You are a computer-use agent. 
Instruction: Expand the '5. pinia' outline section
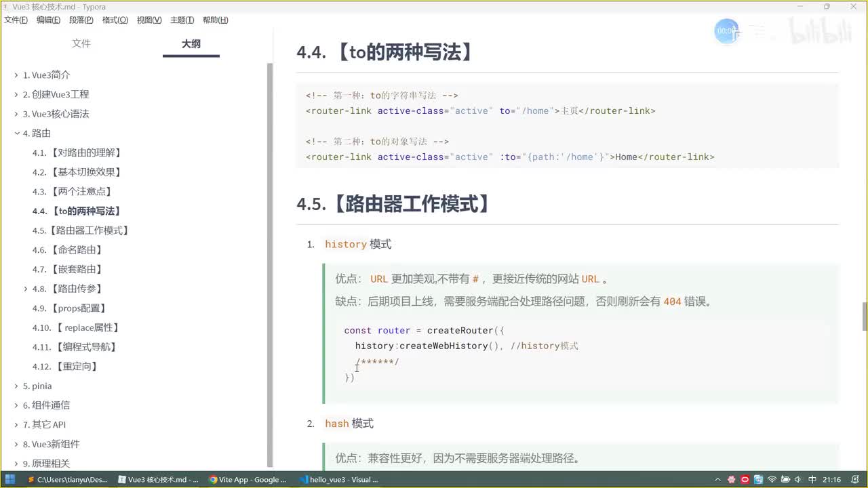click(16, 386)
